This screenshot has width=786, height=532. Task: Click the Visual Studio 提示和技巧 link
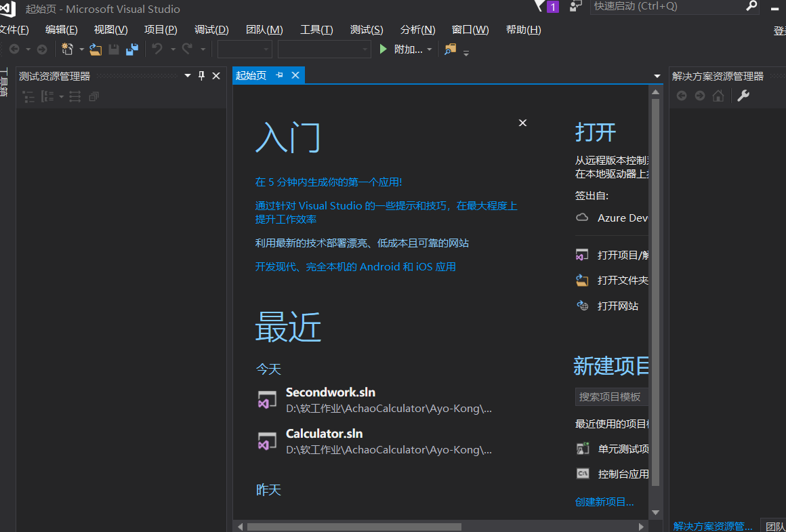tap(386, 213)
